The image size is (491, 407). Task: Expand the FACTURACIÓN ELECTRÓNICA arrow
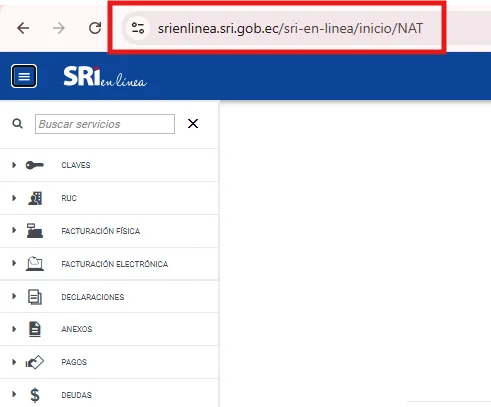point(14,263)
